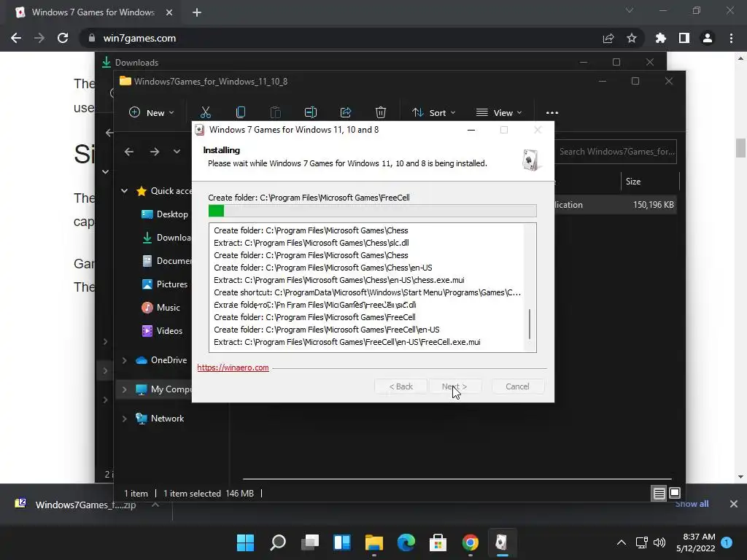Click the installation progress bar
This screenshot has width=747, height=560.
coord(373,211)
